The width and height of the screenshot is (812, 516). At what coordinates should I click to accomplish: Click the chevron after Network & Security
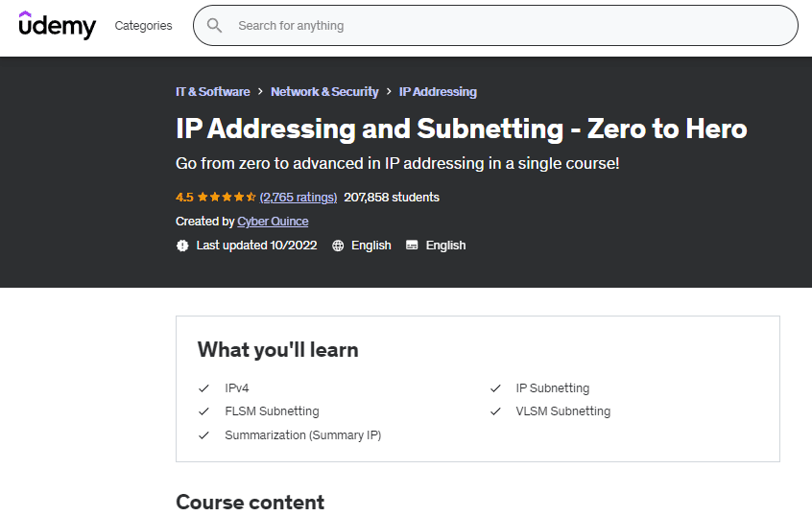[389, 92]
